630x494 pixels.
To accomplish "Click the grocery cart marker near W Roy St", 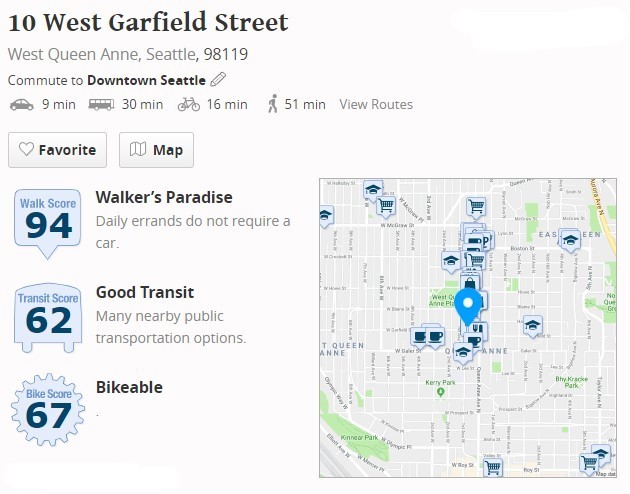I will coord(493,467).
